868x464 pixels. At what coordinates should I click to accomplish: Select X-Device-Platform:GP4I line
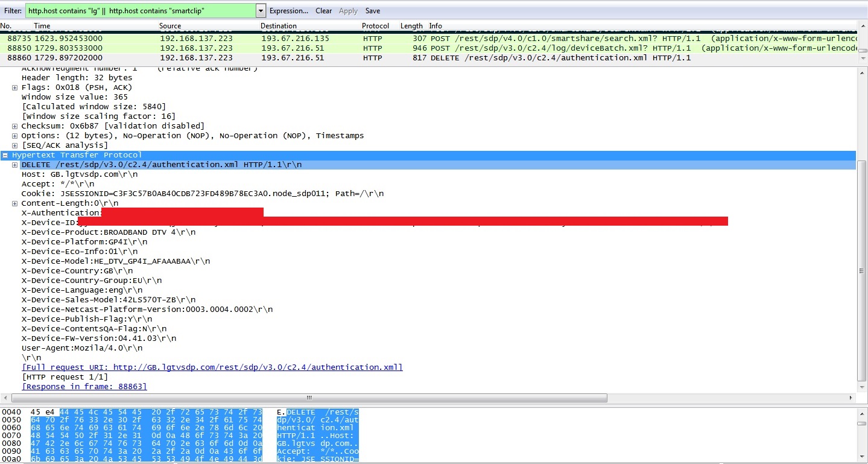(x=84, y=242)
